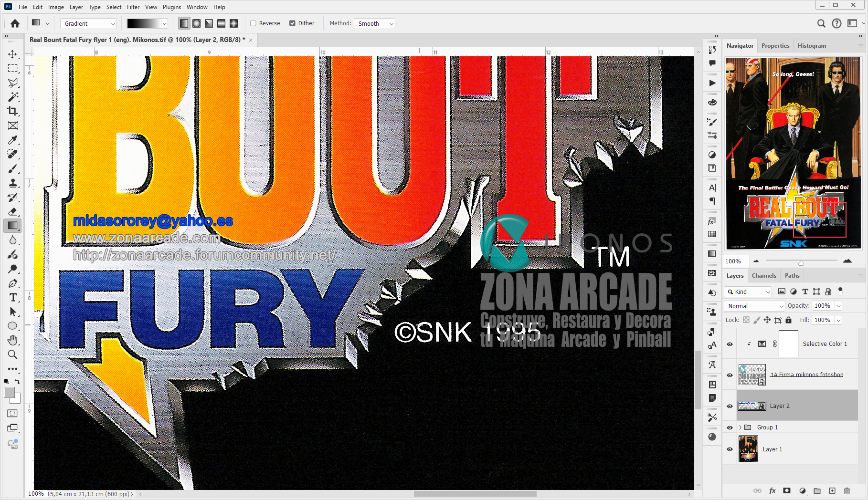Open the layer filter Kind dropdown
This screenshot has width=868, height=500.
(x=748, y=292)
